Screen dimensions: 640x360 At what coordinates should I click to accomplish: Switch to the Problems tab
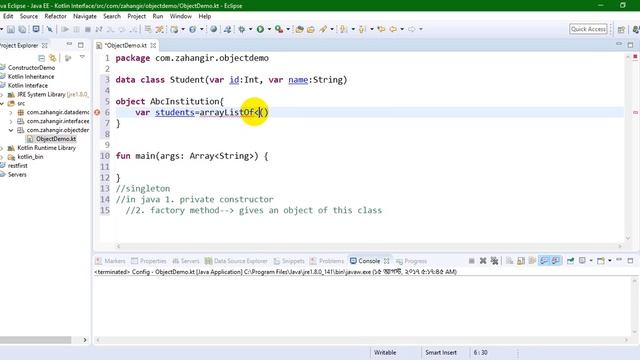click(327, 261)
